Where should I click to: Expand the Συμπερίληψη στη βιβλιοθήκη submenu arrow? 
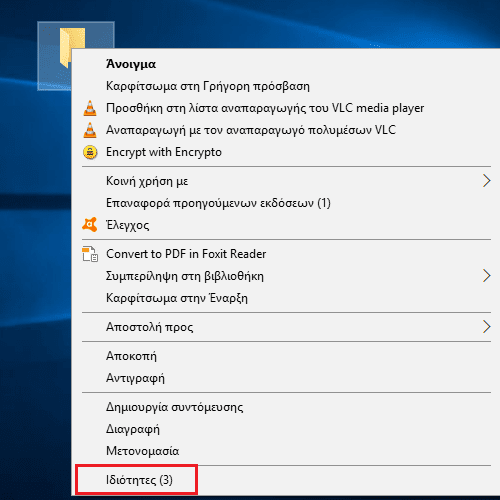coord(487,276)
